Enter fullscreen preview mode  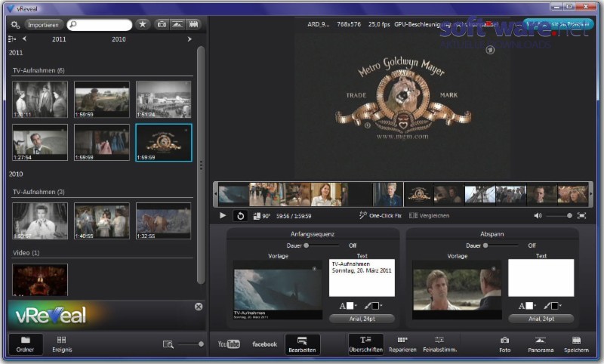[x=581, y=216]
